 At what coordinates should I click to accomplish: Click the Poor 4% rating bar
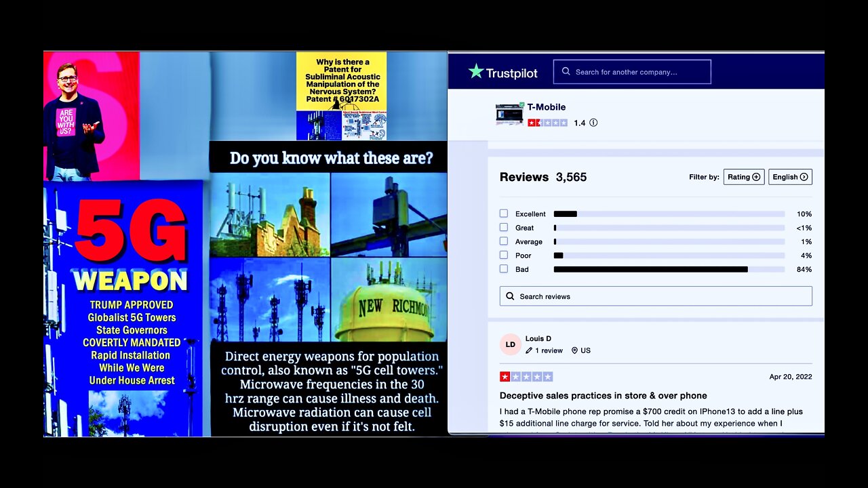[x=669, y=256]
